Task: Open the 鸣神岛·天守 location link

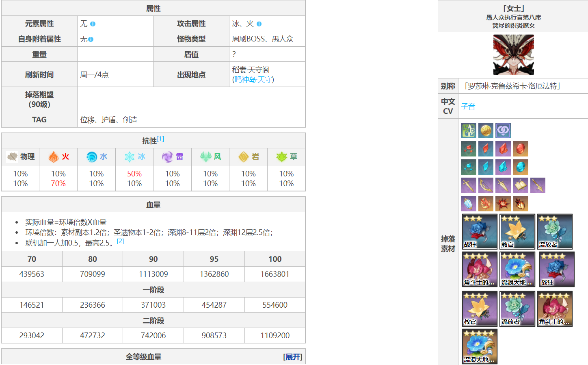Action: tap(253, 80)
